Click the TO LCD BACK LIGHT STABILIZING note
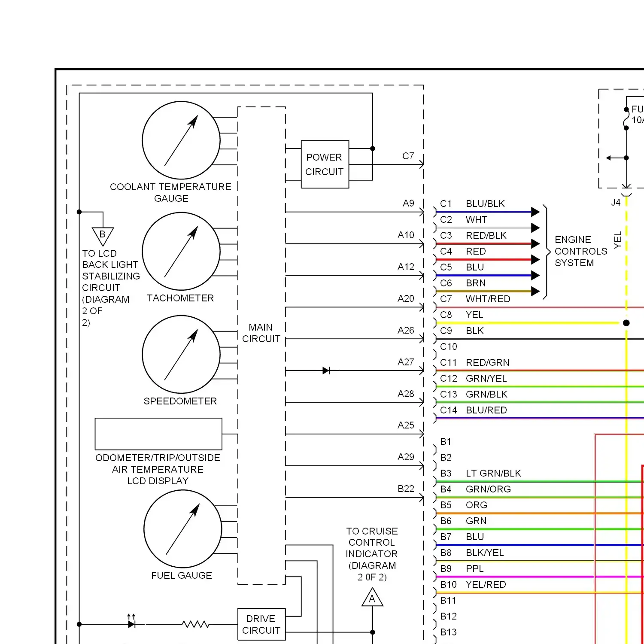The height and width of the screenshot is (644, 644). pos(111,288)
